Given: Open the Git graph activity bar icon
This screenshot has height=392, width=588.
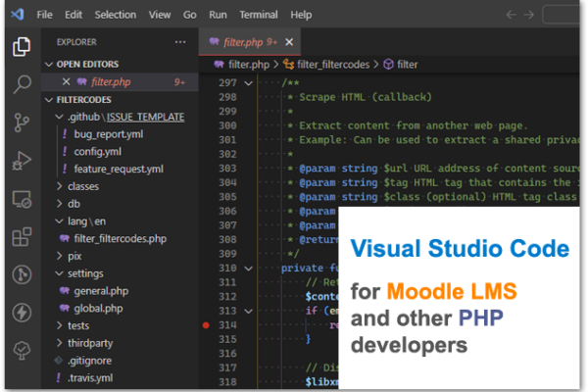Looking at the screenshot, I should coord(22,274).
